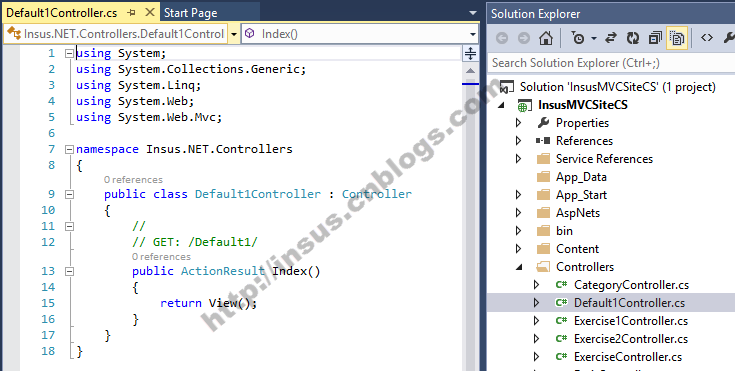The height and width of the screenshot is (371, 735).
Task: Expand the References node
Action: coord(518,141)
